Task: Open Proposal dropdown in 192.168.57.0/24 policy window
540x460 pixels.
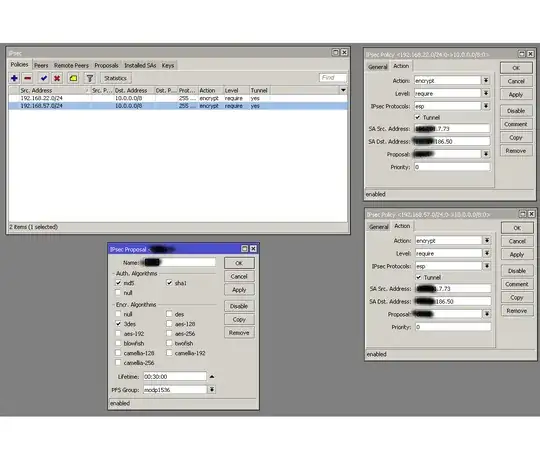Action: [487, 314]
